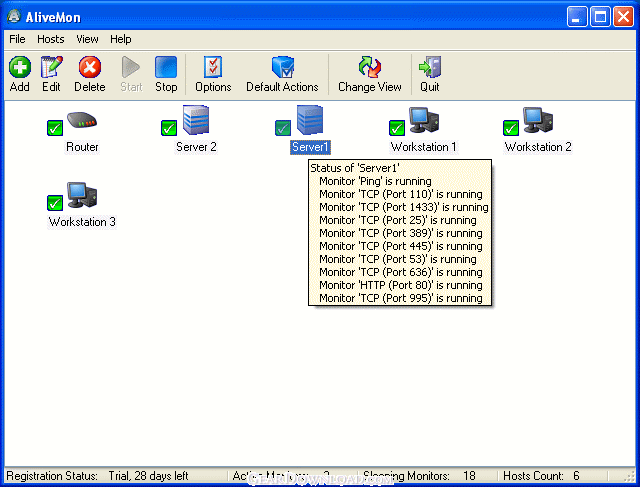Click the 'Registration Status:' status bar label
Viewport: 640px width, 487px height.
[x=52, y=476]
